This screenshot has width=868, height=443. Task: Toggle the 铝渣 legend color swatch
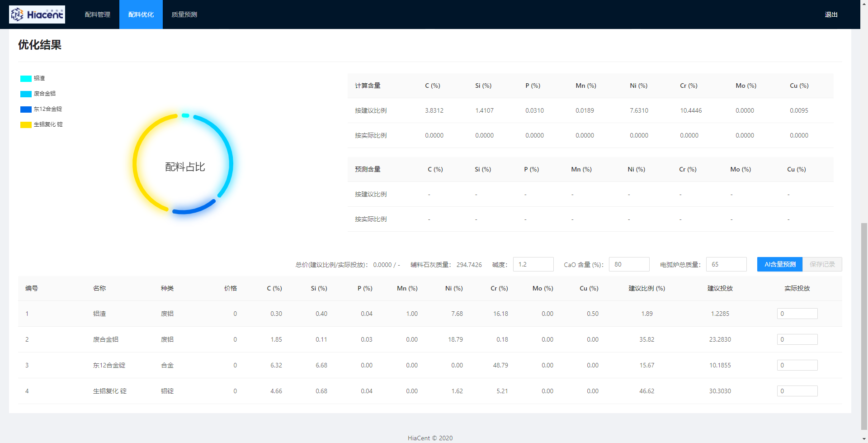tap(26, 79)
